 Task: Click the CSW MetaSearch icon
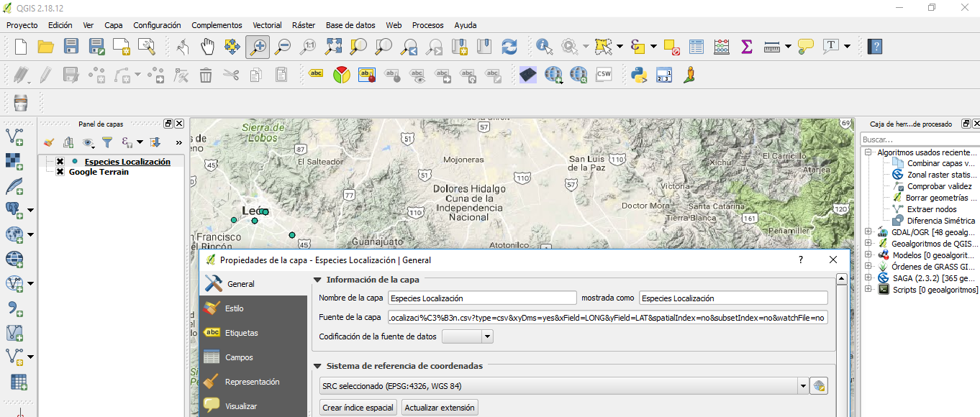(x=604, y=74)
